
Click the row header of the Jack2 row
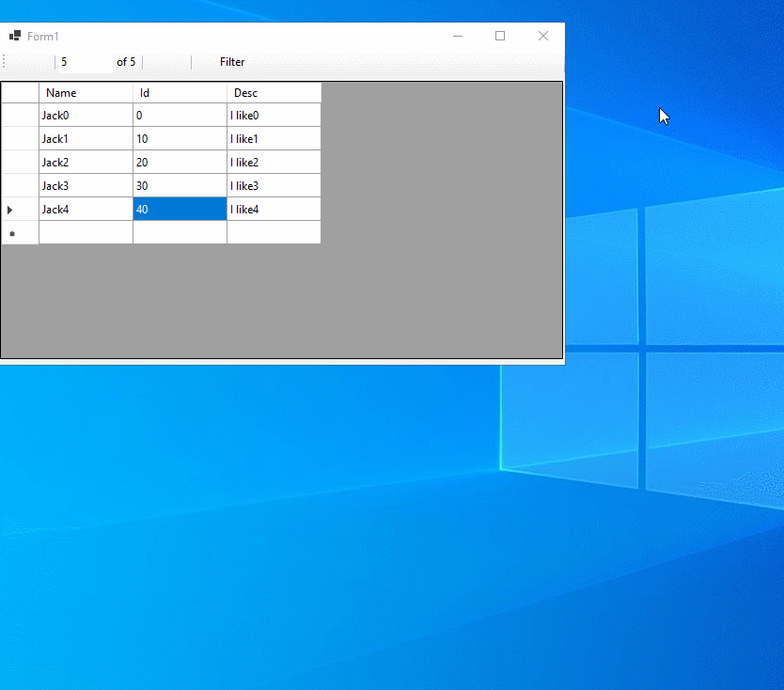coord(20,162)
